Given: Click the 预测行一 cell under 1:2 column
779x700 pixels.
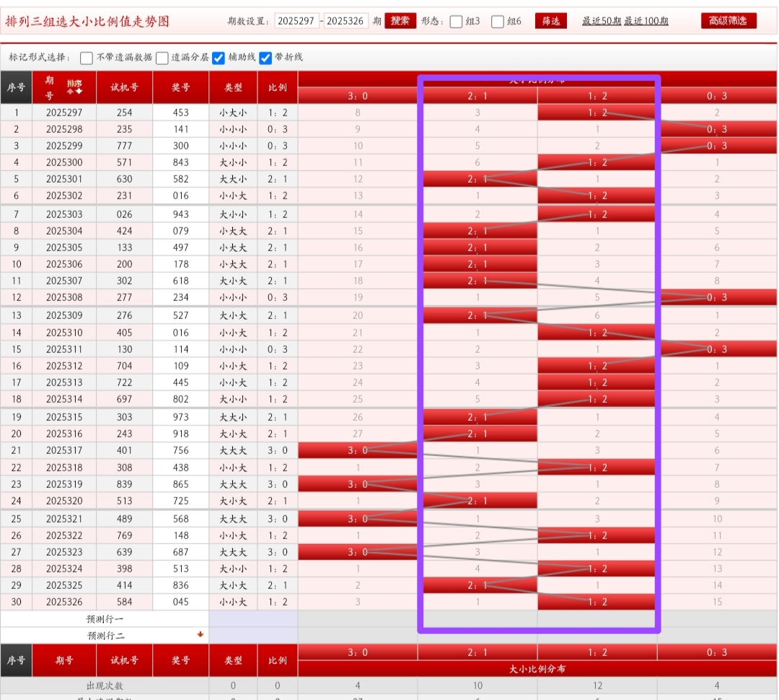Looking at the screenshot, I should click(597, 619).
